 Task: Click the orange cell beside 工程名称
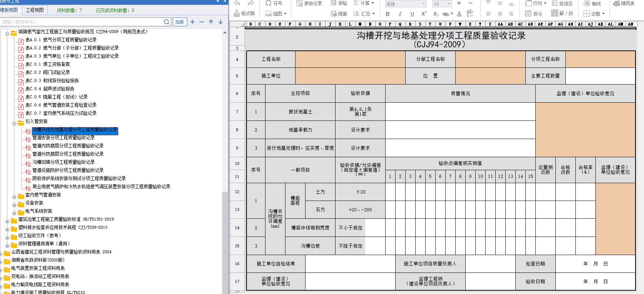click(350, 59)
